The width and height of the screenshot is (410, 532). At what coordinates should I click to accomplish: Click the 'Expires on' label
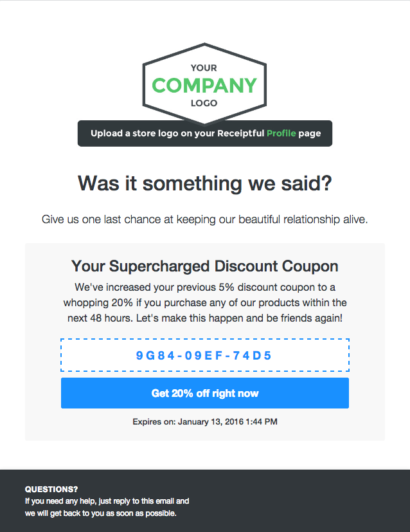click(153, 422)
